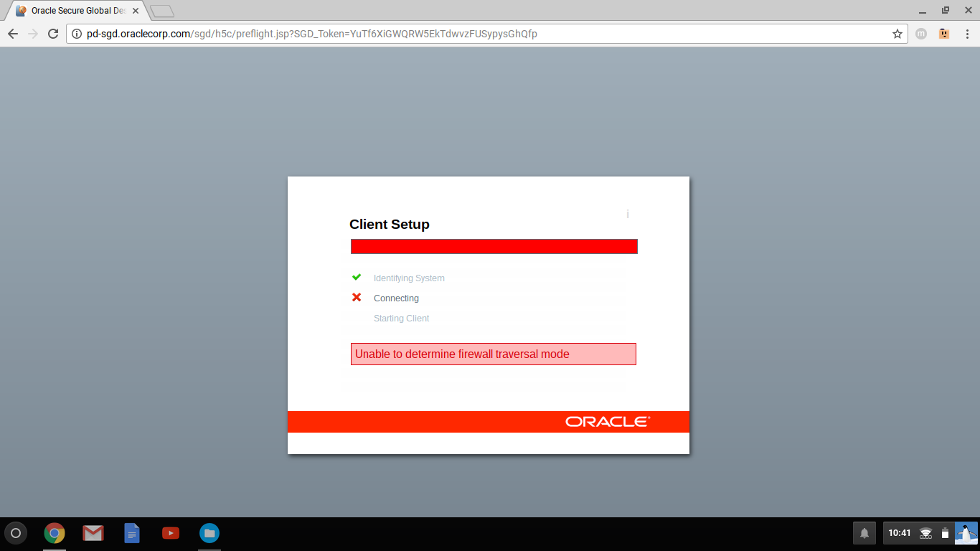Reload the page with refresh icon
Screen dimensions: 980x551
click(53, 34)
